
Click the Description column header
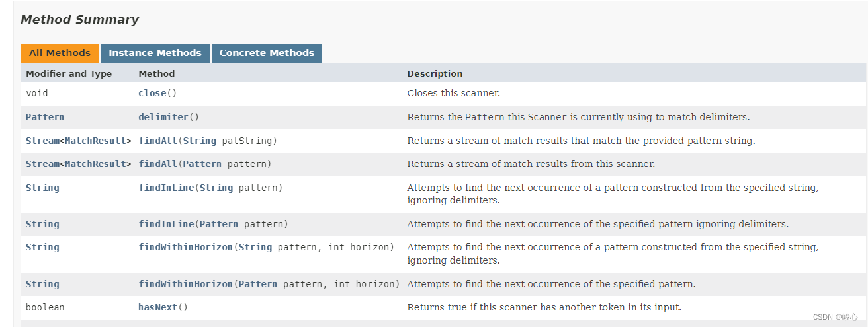[435, 73]
